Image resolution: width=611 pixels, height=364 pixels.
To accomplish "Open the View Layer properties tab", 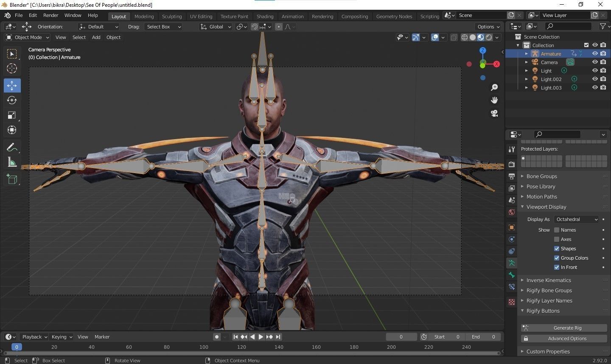I will [512, 188].
